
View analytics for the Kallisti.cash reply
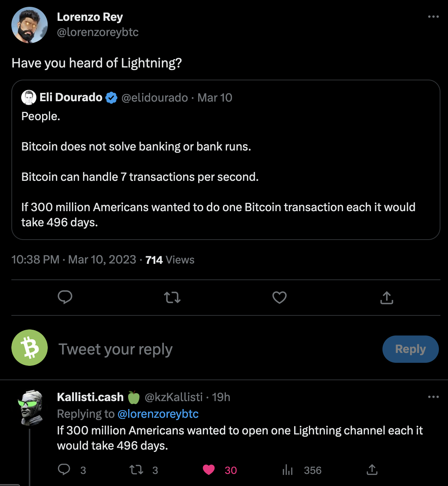[288, 470]
